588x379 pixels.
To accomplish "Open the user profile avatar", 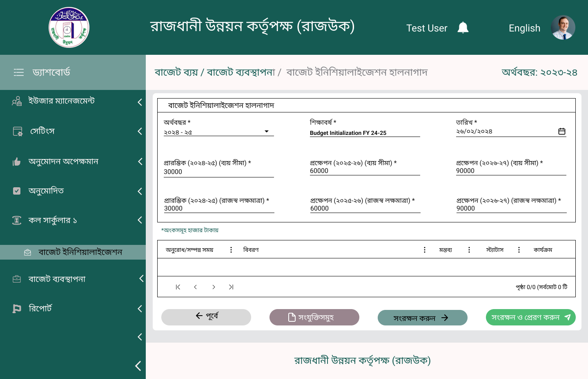I will coord(563,27).
